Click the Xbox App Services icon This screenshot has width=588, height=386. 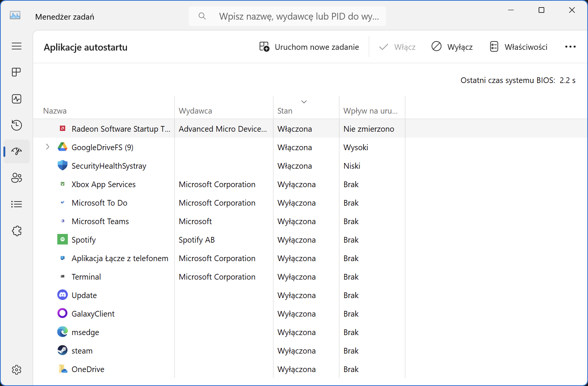click(63, 184)
